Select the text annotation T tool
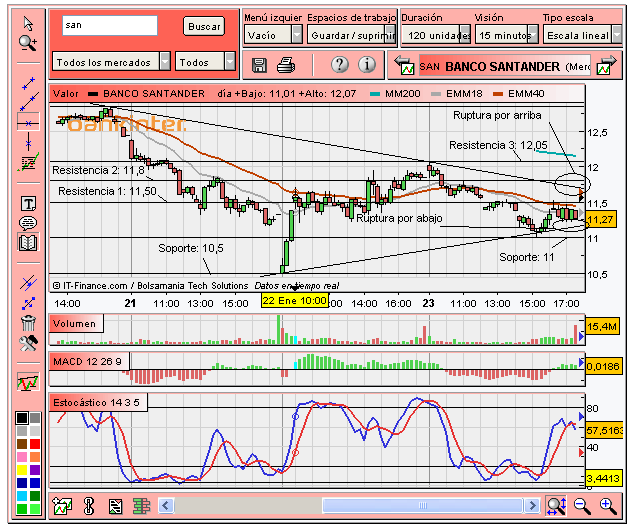The image size is (632, 528). pos(28,204)
